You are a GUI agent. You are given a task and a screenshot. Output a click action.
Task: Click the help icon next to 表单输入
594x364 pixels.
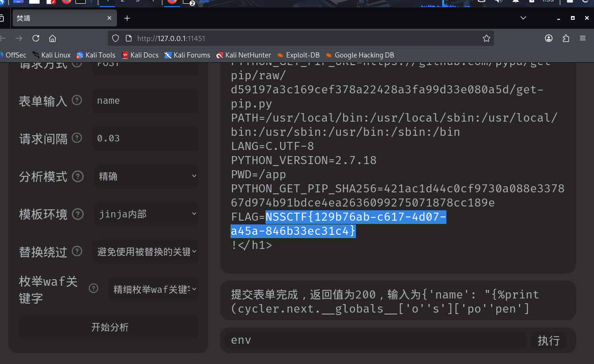pos(76,100)
